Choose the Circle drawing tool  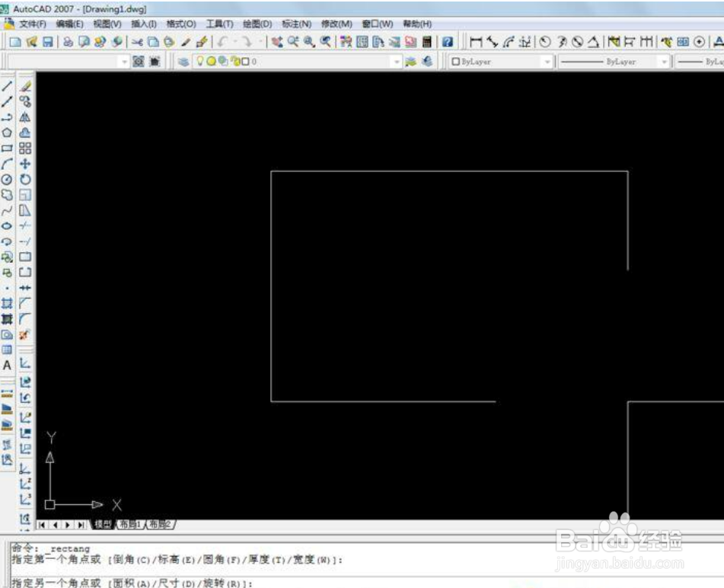click(x=7, y=180)
